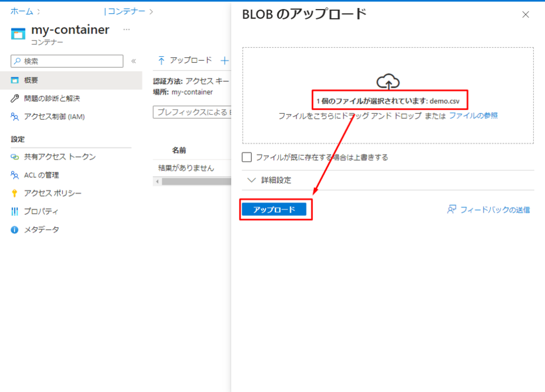Open アクセス ポリシー menu item
Screen dimensions: 545x392
point(53,193)
